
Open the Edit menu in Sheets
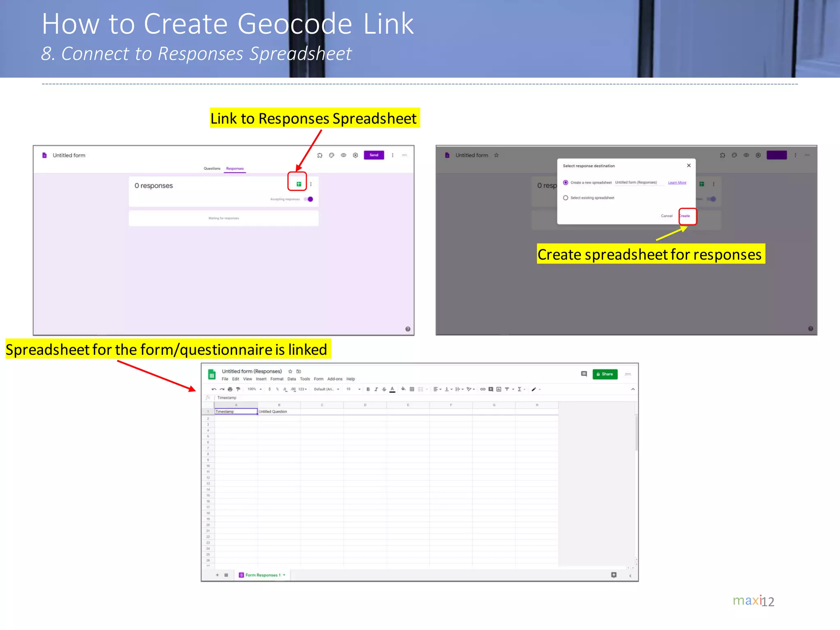coord(235,379)
